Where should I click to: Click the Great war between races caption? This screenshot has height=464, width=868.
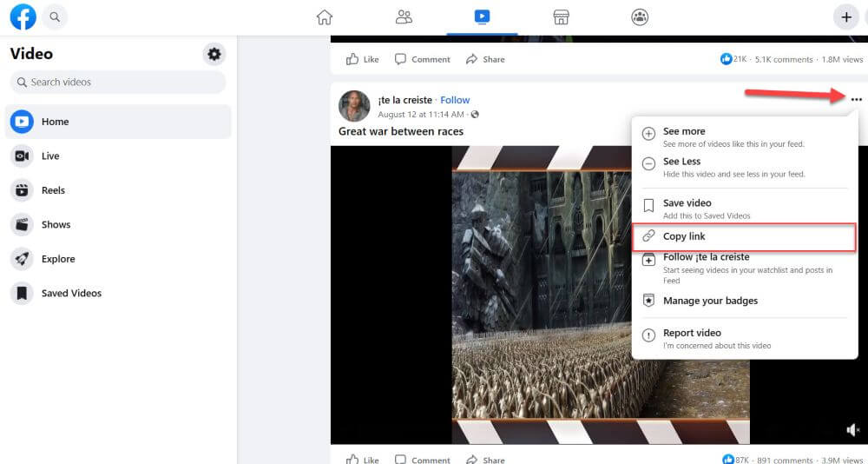click(x=401, y=131)
